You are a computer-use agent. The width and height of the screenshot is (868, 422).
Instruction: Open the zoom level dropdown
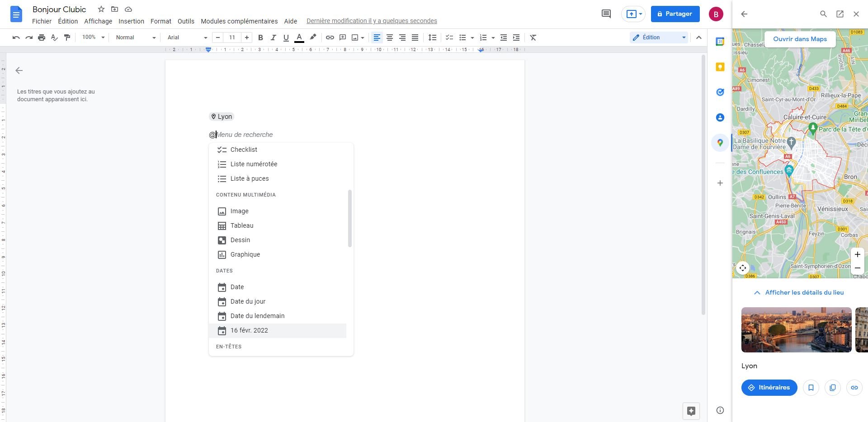click(x=92, y=38)
